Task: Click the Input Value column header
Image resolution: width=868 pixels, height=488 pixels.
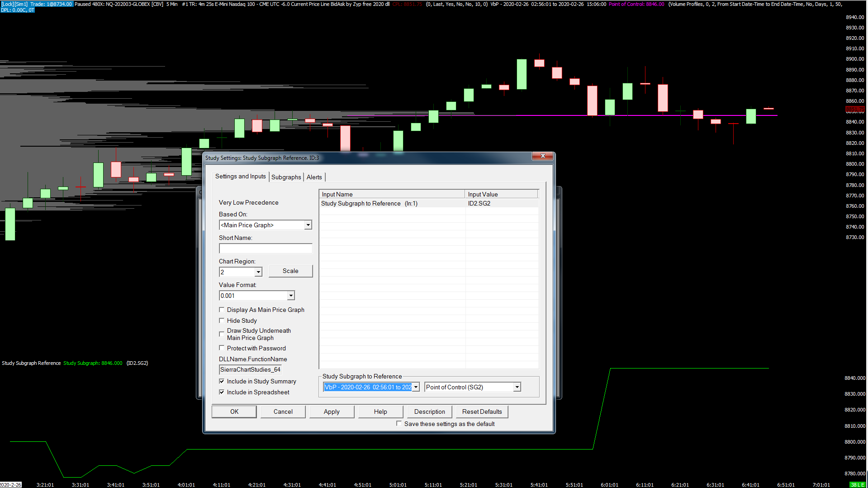Action: tap(501, 194)
